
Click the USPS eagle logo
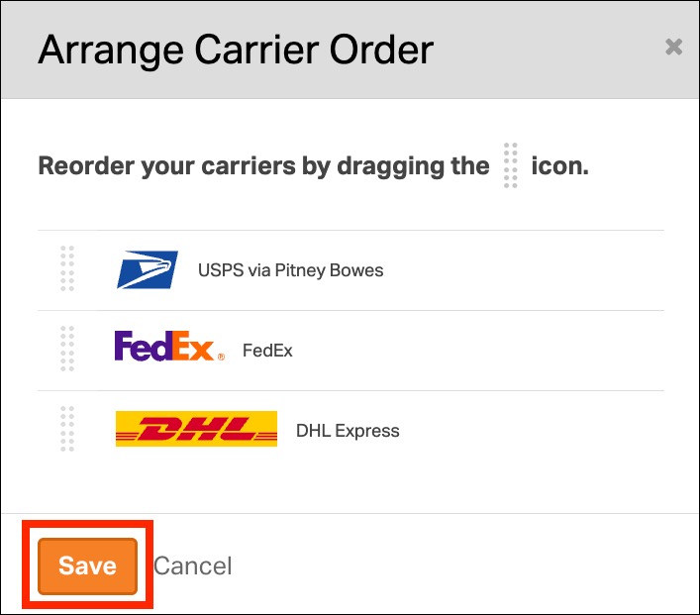tap(148, 269)
